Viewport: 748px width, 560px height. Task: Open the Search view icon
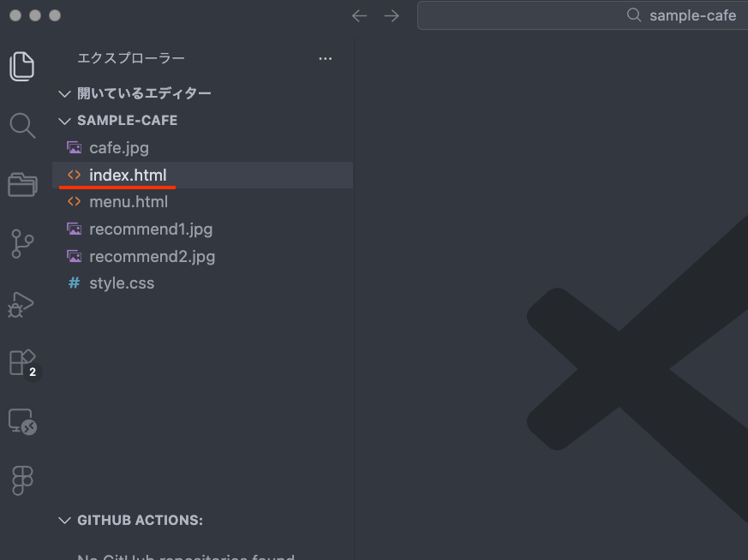click(22, 125)
